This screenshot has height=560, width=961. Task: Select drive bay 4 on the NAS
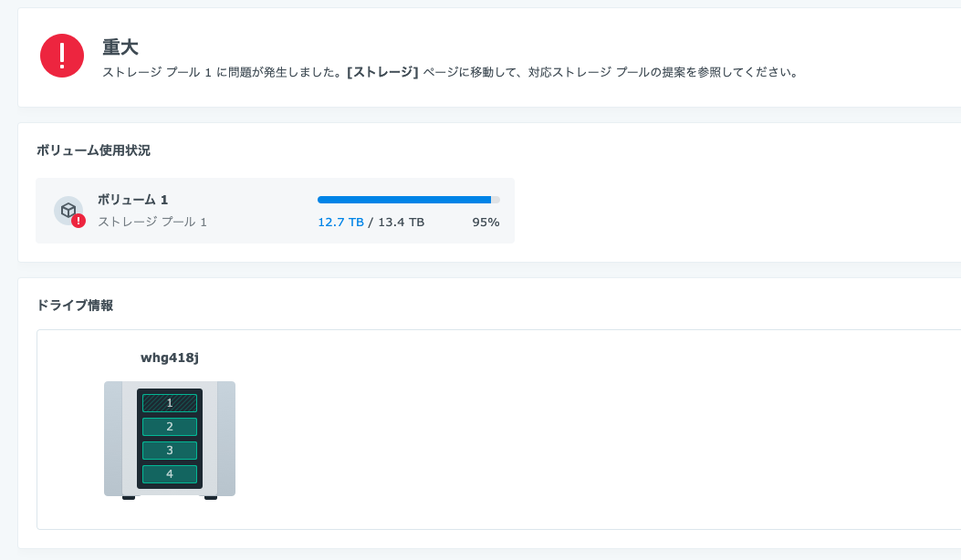pos(170,474)
